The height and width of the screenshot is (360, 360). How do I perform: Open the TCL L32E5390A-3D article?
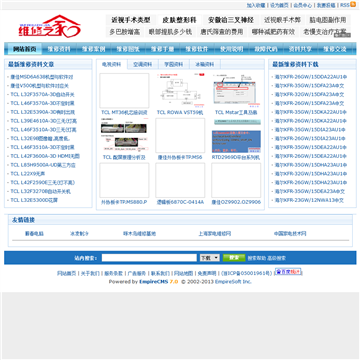point(43,112)
